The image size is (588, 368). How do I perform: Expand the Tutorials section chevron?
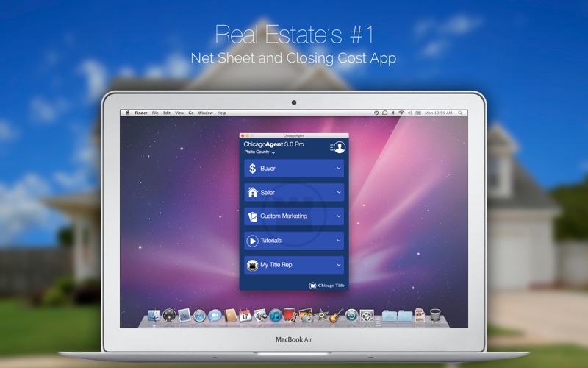coord(339,241)
